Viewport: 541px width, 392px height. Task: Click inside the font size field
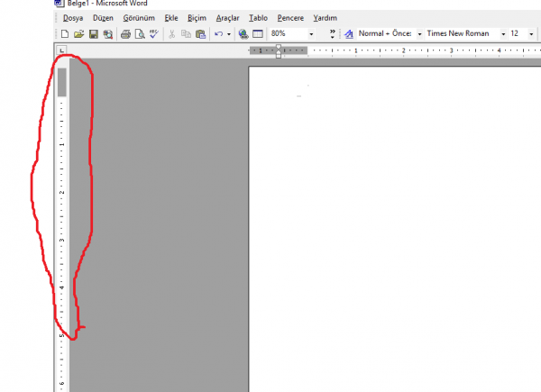518,33
